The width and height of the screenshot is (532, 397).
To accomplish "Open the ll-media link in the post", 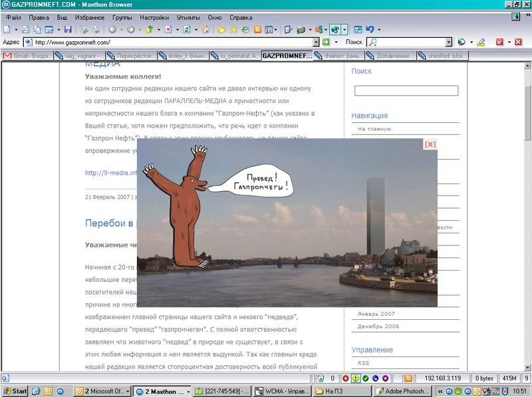I will 111,173.
